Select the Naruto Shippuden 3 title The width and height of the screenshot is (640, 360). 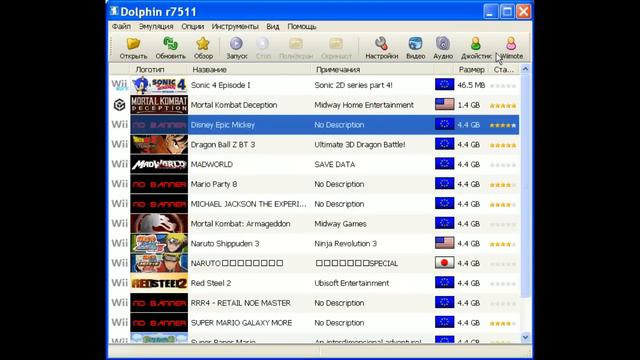click(x=225, y=244)
